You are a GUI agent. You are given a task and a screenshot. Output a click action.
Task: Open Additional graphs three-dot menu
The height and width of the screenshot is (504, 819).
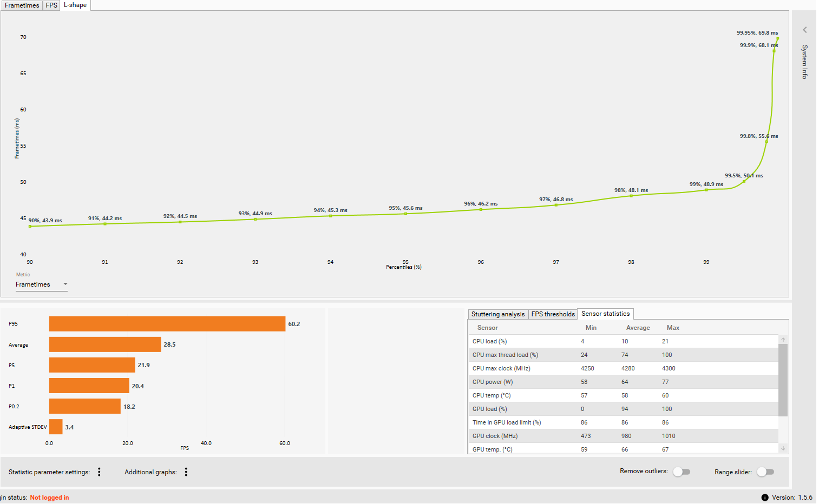pyautogui.click(x=186, y=472)
